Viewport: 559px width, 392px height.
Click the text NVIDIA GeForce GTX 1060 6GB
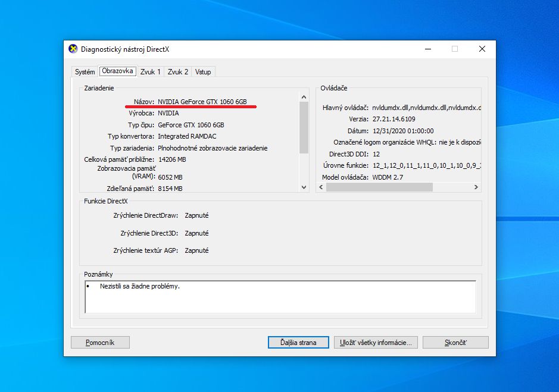tap(202, 102)
